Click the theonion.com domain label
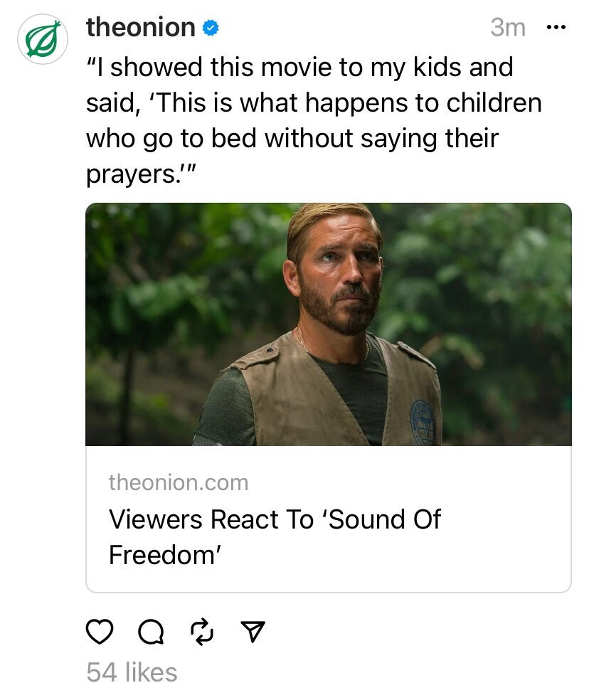The height and width of the screenshot is (700, 589). (179, 483)
